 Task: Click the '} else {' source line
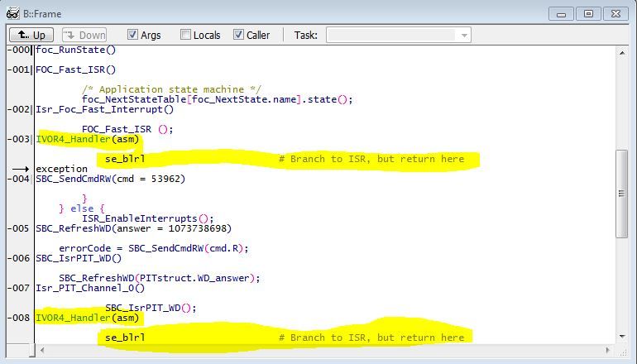tap(82, 208)
